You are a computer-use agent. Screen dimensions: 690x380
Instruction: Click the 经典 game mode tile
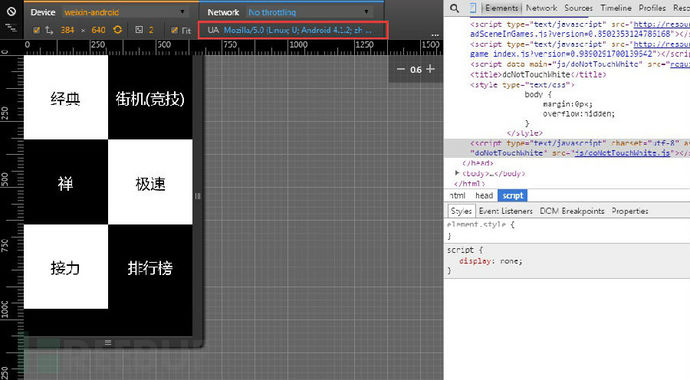(66, 97)
